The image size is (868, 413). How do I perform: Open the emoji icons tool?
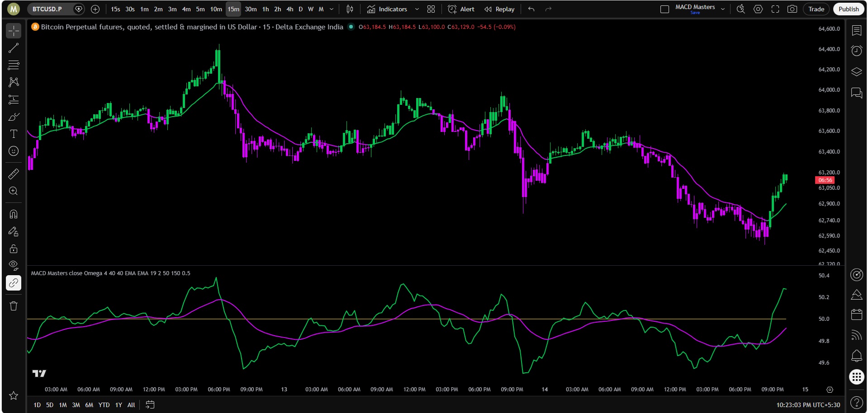click(14, 151)
